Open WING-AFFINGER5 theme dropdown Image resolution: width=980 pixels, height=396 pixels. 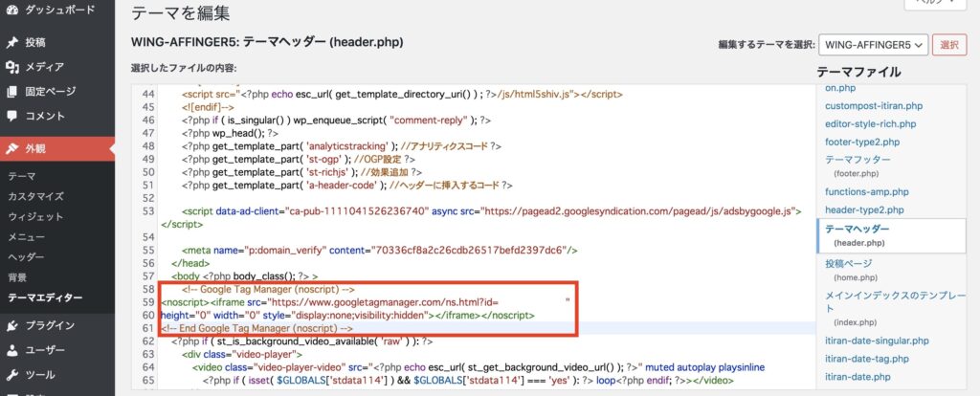click(x=873, y=45)
